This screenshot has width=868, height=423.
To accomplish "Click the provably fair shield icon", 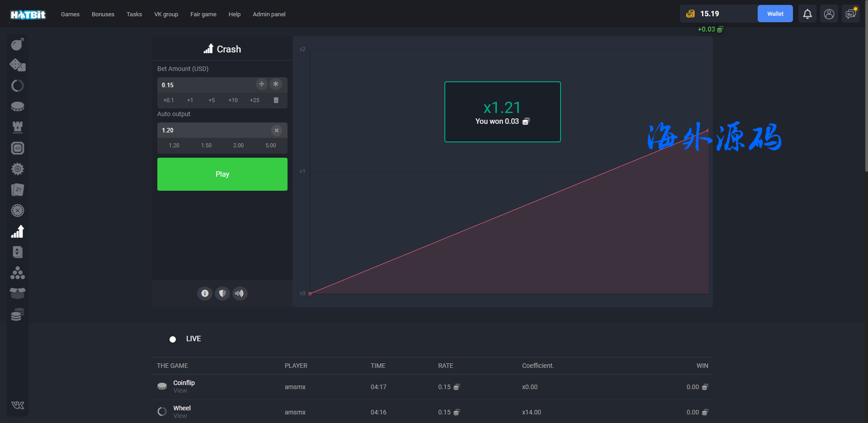I will click(222, 293).
